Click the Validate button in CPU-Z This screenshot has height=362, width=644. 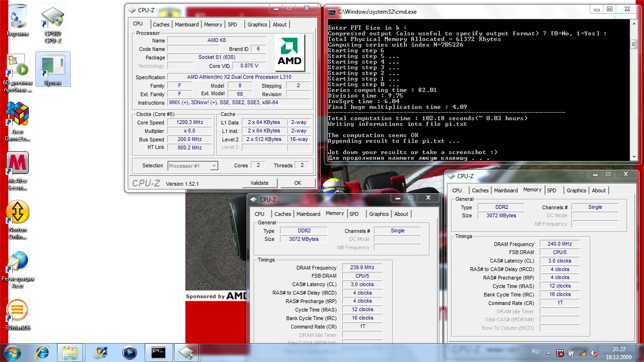click(x=259, y=183)
